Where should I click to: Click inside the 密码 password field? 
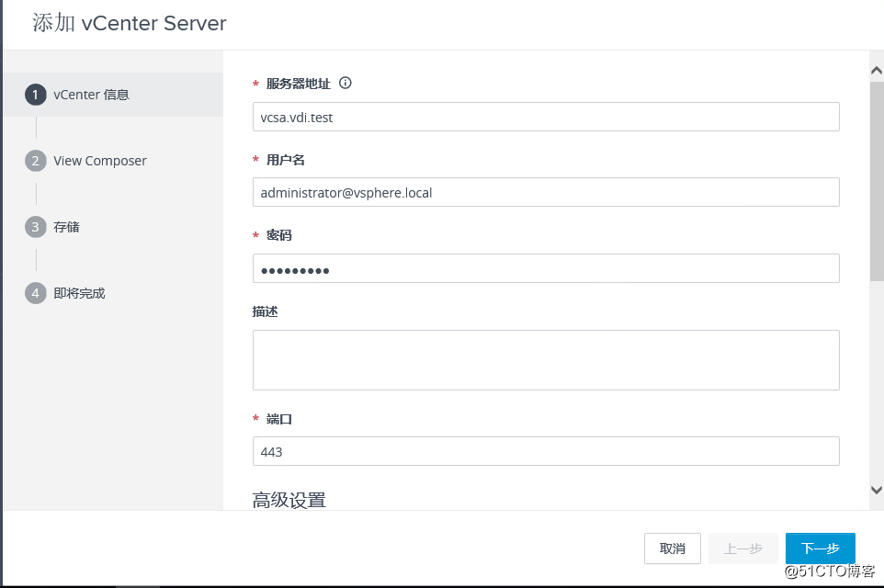(546, 268)
